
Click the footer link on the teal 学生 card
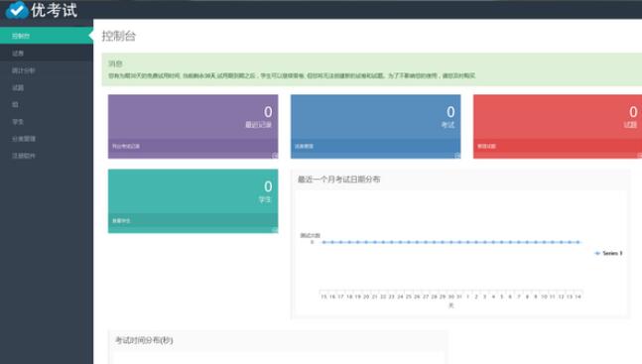pyautogui.click(x=121, y=221)
